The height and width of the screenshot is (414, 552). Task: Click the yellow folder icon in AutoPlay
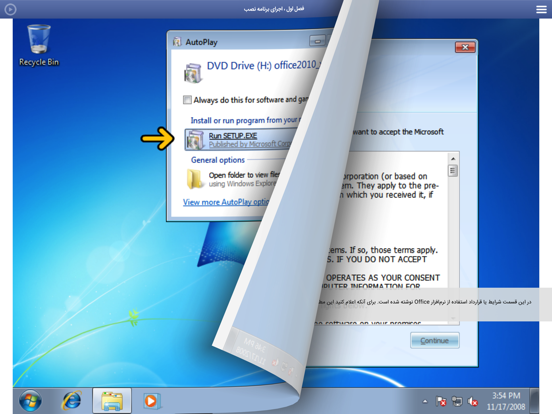pyautogui.click(x=195, y=179)
